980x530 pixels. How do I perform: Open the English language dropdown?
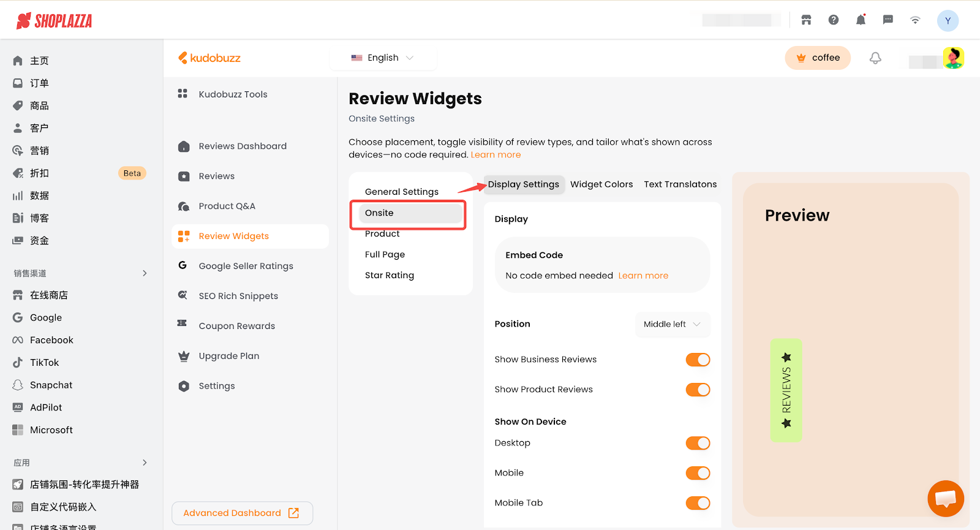[383, 58]
